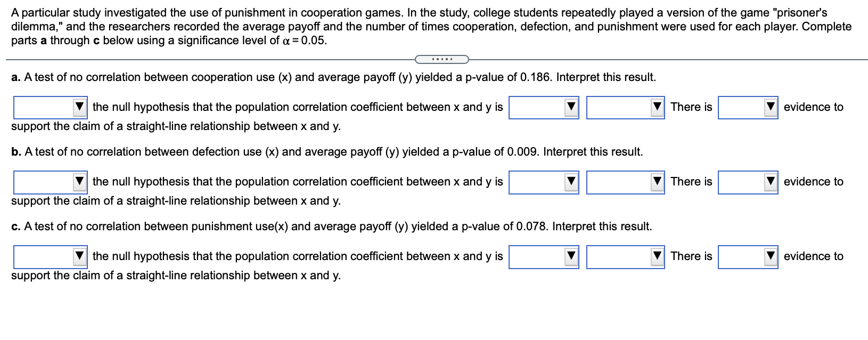
Task: Open the comparison dropdown in part c
Action: coord(571,256)
